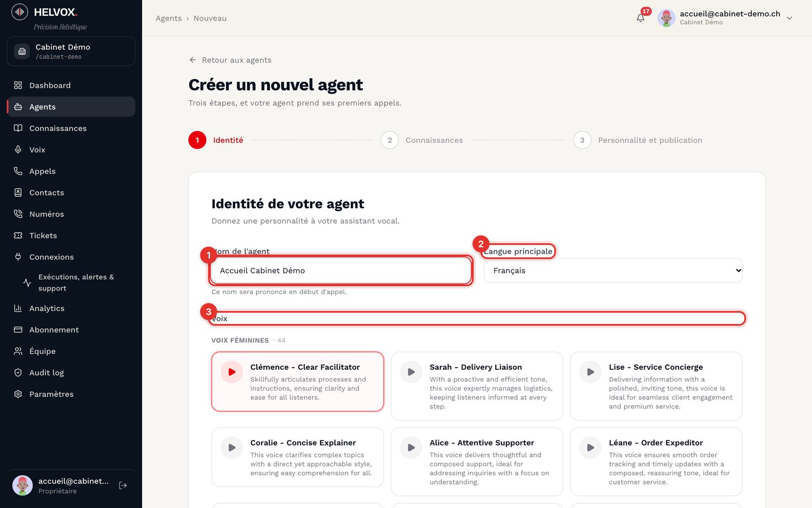Click the Nom de l'agent input field
The height and width of the screenshot is (508, 812).
coord(341,270)
